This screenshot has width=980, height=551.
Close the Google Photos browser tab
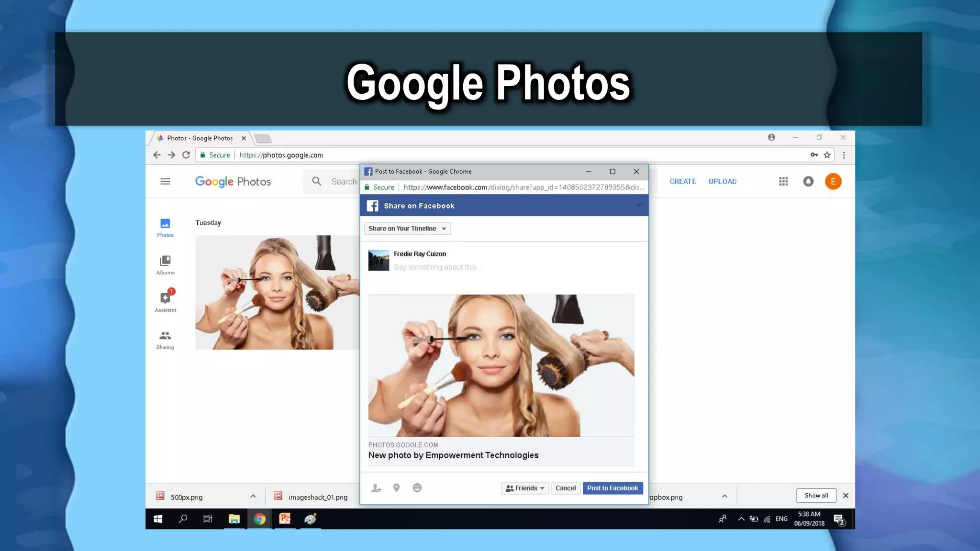244,138
